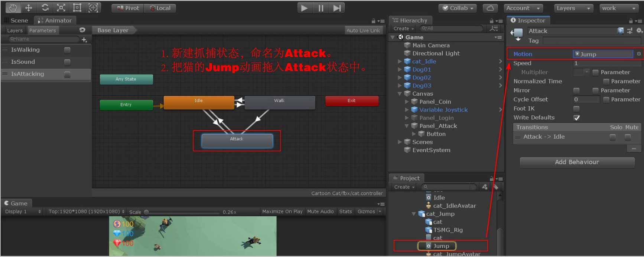Toggle the Mirror checkbox
This screenshot has height=257, width=644.
576,90
